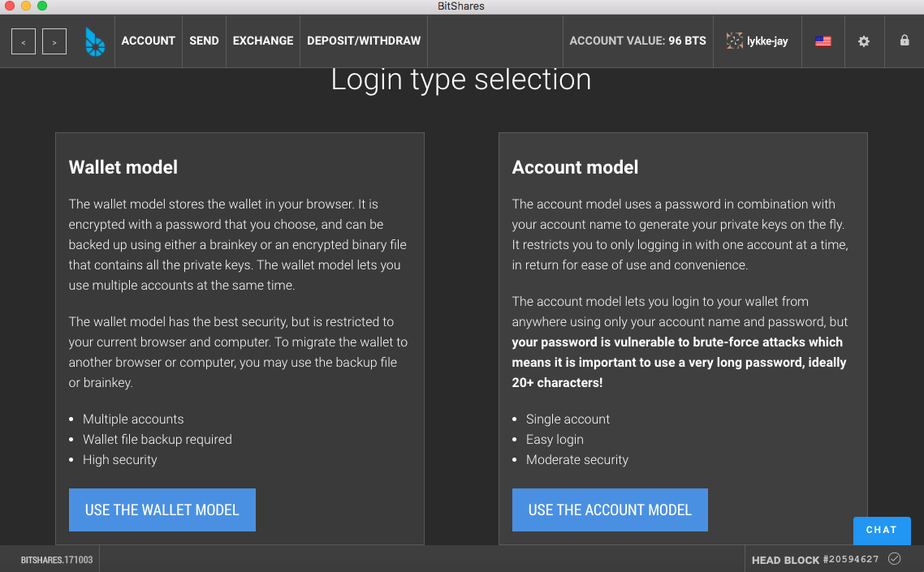Click the High security bullet
Image resolution: width=924 pixels, height=572 pixels.
(119, 459)
